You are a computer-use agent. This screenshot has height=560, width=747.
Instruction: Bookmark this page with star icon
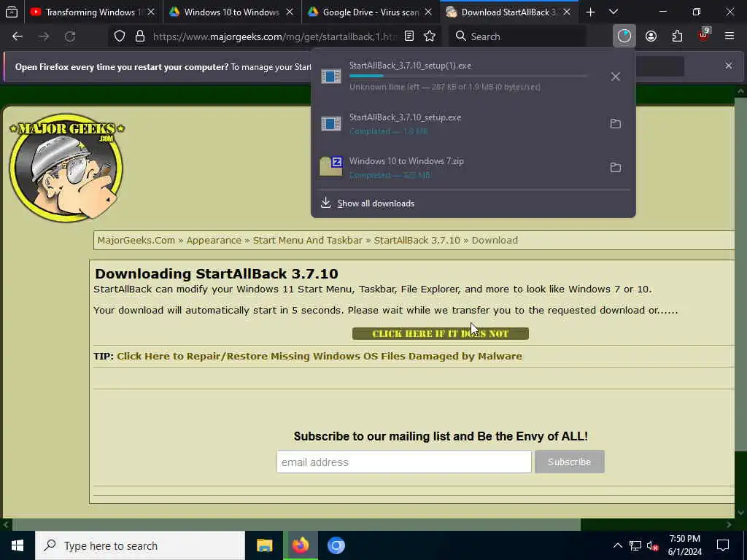click(x=430, y=36)
